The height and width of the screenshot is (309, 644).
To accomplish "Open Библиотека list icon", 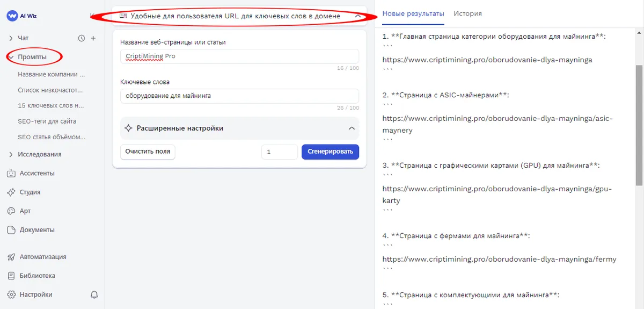I will tap(11, 276).
